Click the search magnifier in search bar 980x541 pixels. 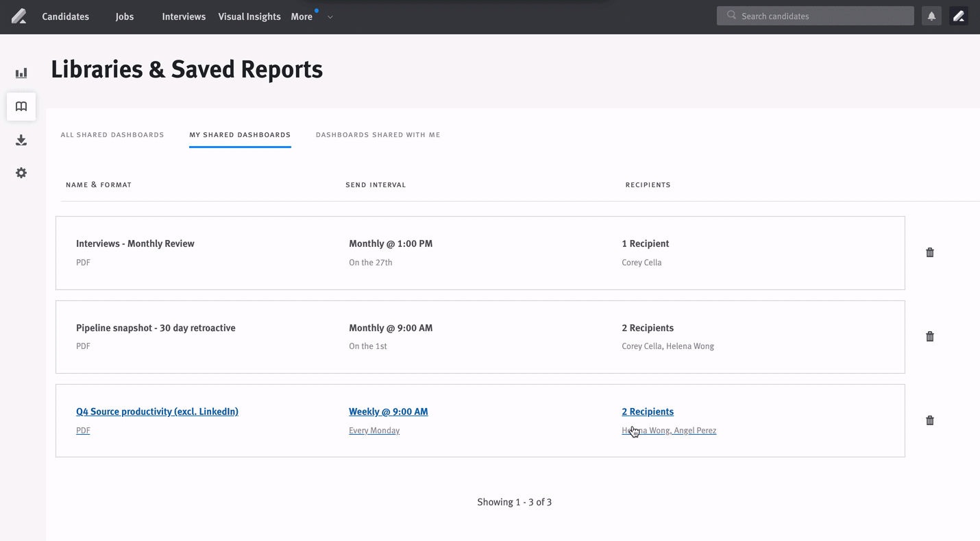coord(730,15)
